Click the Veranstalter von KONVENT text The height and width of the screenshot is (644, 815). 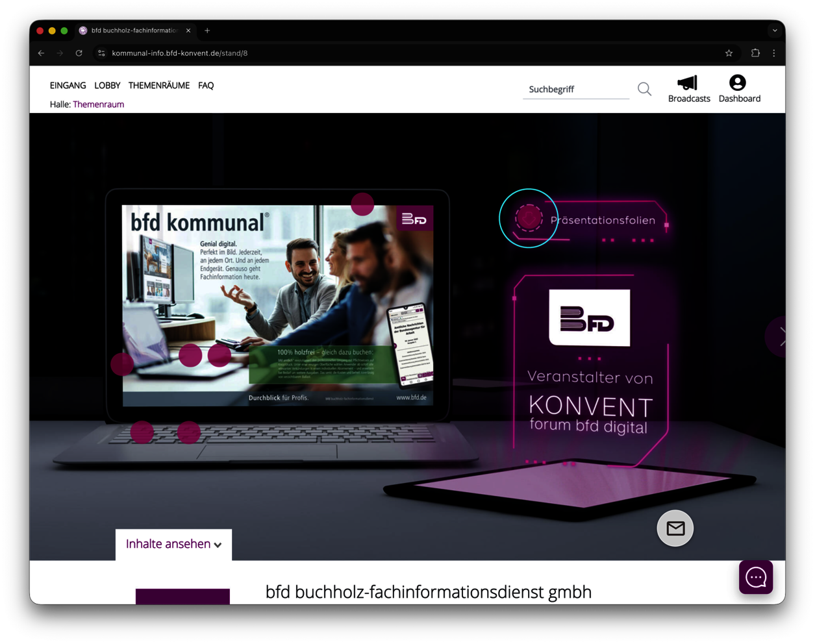(590, 401)
